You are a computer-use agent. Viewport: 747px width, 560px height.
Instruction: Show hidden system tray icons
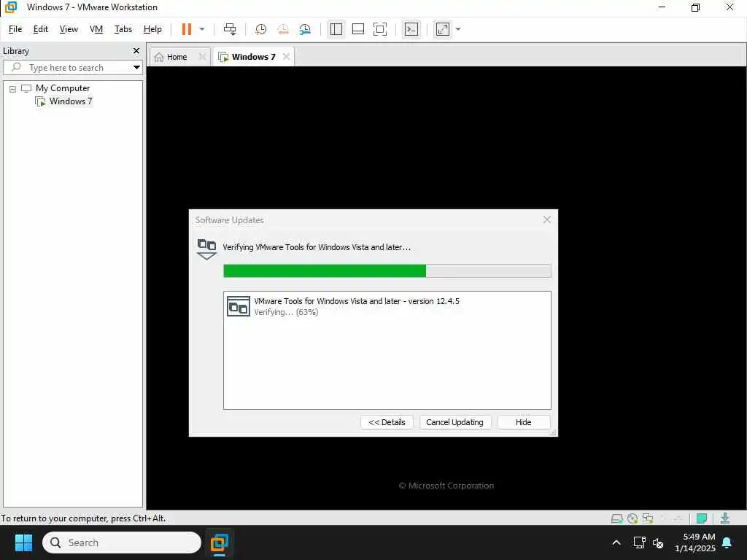[616, 542]
